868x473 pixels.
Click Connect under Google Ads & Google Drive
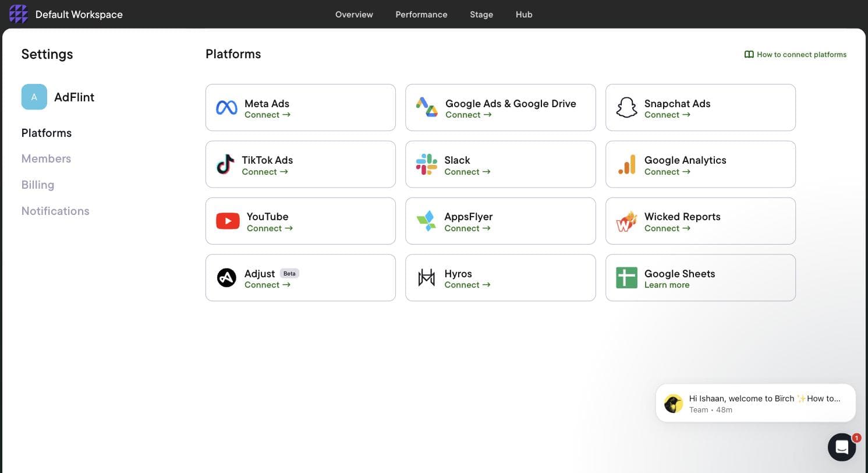(x=468, y=115)
